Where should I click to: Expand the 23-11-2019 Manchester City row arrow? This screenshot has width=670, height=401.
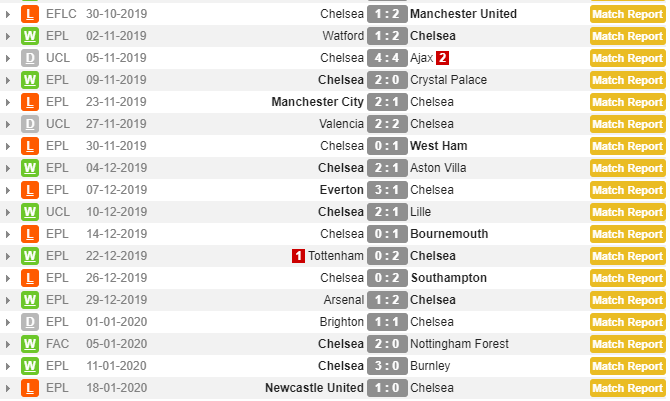tap(9, 102)
